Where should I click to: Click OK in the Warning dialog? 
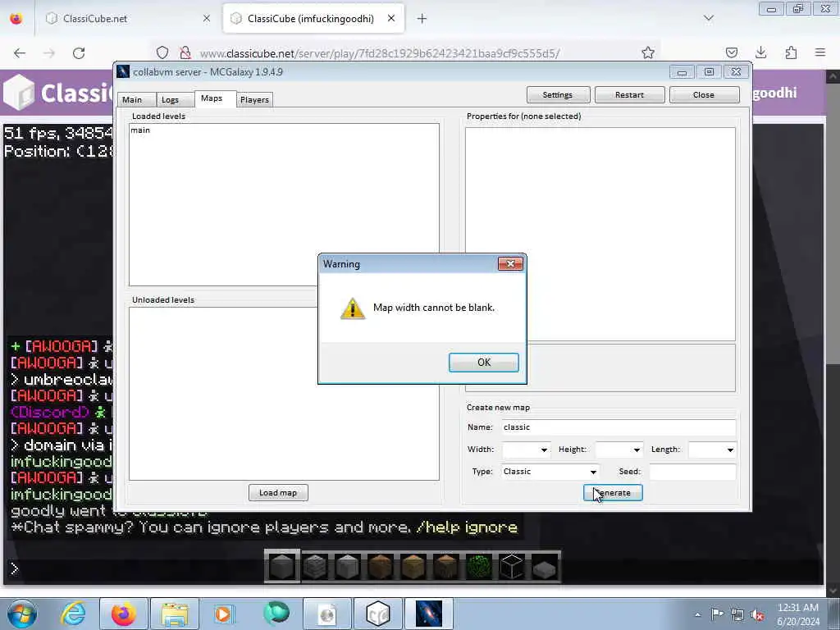click(483, 362)
